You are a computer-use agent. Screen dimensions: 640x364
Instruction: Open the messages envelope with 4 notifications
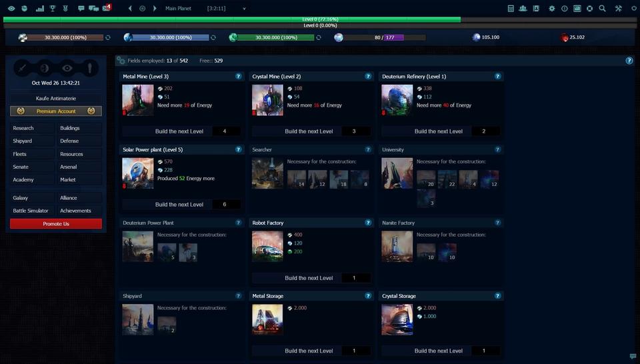pyautogui.click(x=107, y=9)
